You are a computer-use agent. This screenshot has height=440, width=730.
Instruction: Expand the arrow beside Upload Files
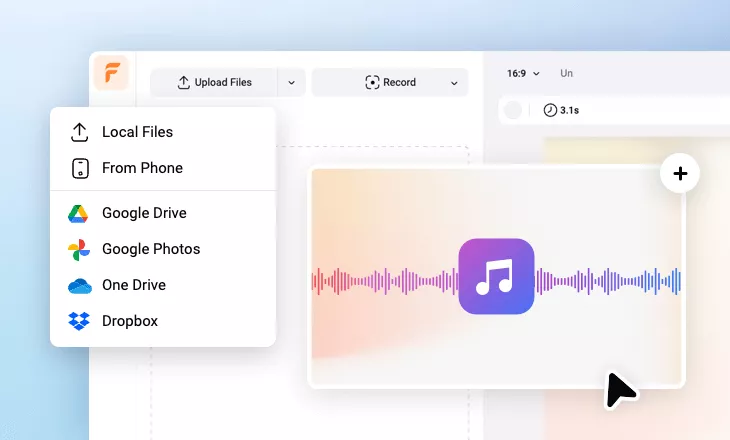point(291,82)
